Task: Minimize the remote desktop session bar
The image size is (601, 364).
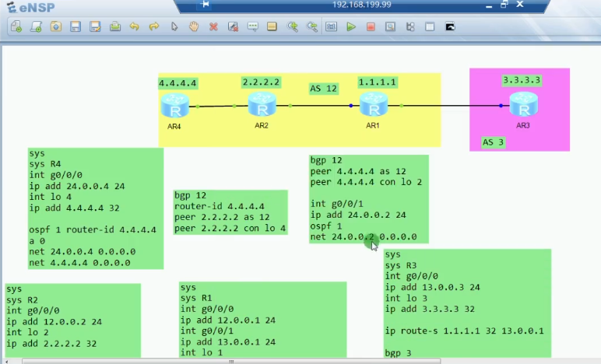Action: coord(489,5)
